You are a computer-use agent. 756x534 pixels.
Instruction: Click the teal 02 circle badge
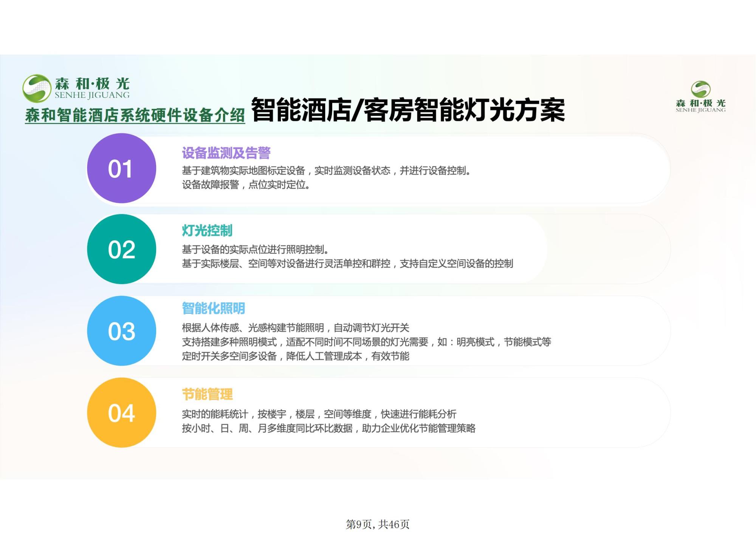point(121,249)
